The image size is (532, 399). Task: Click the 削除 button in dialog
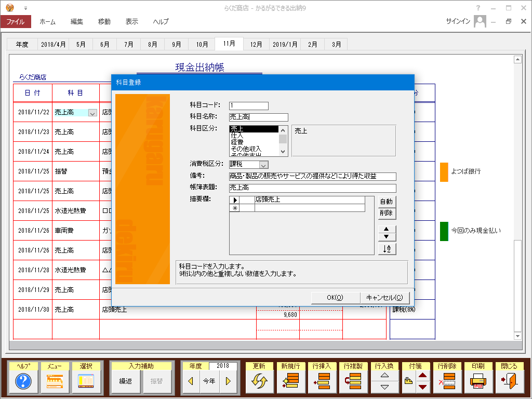tap(387, 213)
